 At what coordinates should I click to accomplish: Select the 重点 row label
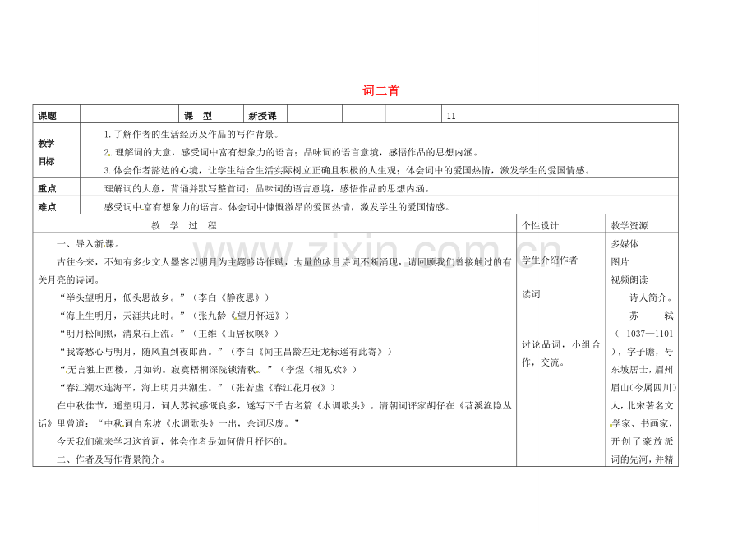pyautogui.click(x=57, y=187)
